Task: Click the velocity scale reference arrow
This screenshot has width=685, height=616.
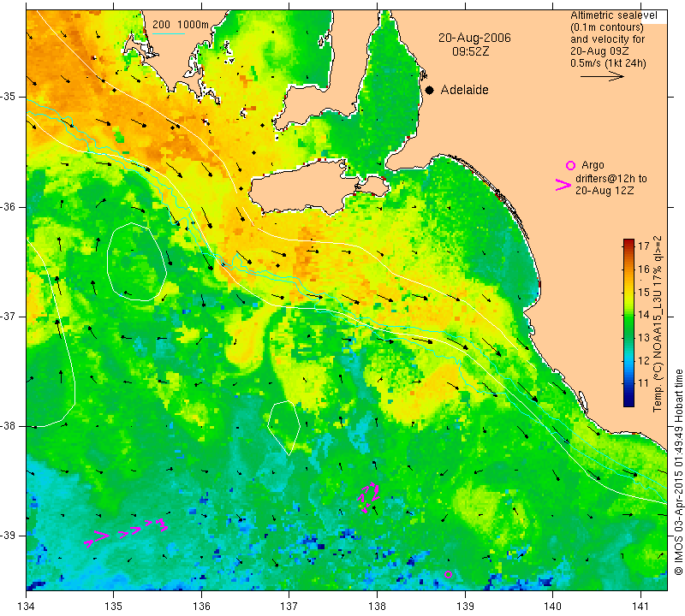Action: click(x=602, y=76)
